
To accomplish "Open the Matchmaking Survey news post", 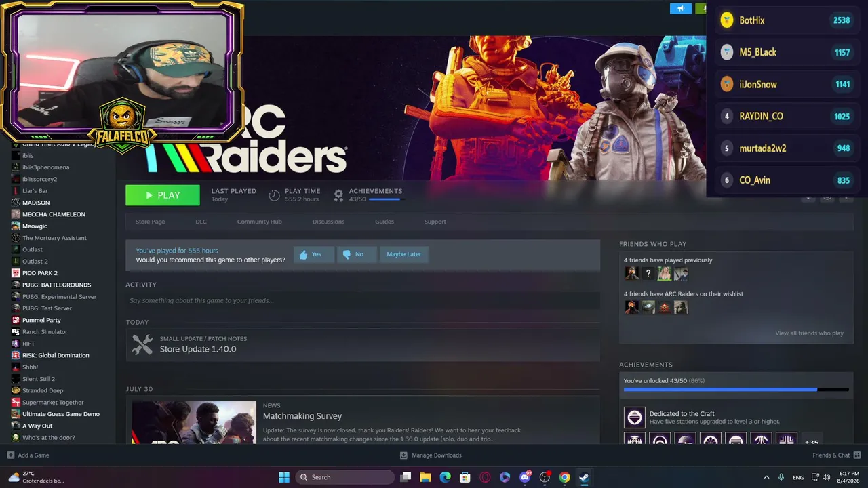I will [x=302, y=416].
